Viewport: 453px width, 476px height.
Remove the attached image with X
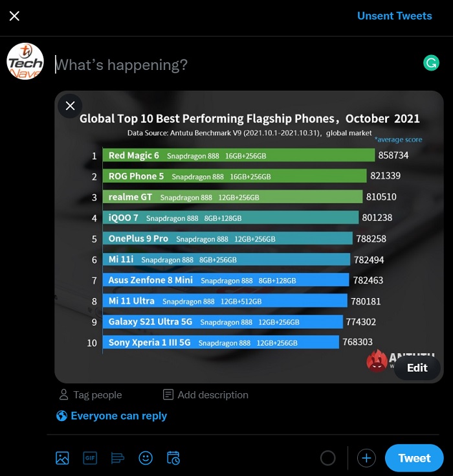pos(70,106)
